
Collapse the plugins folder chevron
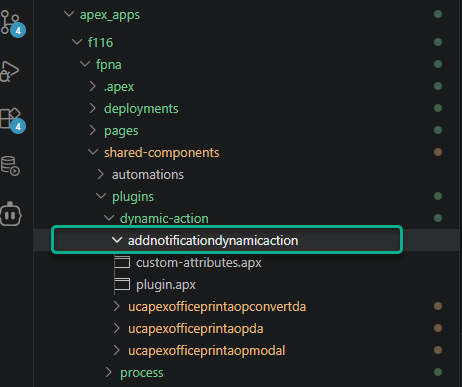tap(101, 196)
